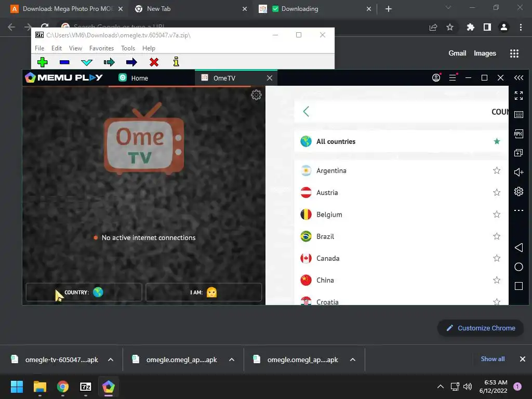Open the COUNTRY selector in OmeTV
Image resolution: width=532 pixels, height=399 pixels.
tap(84, 292)
